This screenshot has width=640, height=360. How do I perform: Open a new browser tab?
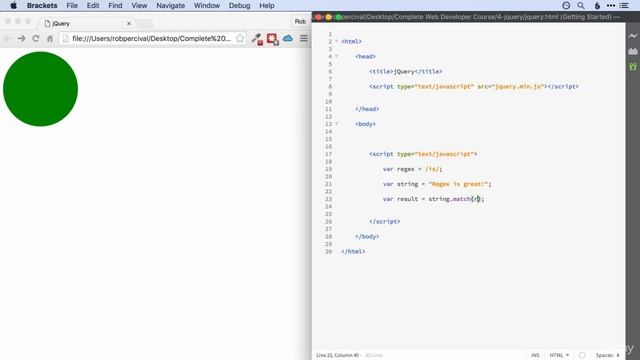point(145,24)
